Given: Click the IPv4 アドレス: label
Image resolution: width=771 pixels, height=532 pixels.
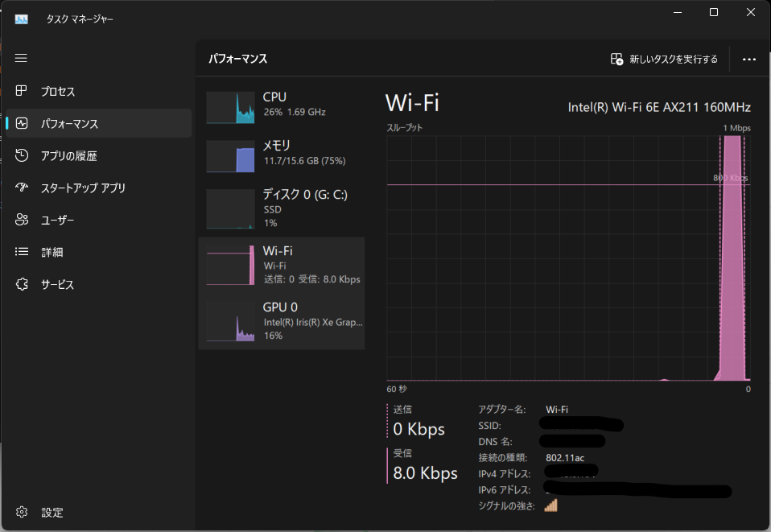Looking at the screenshot, I should click(504, 474).
